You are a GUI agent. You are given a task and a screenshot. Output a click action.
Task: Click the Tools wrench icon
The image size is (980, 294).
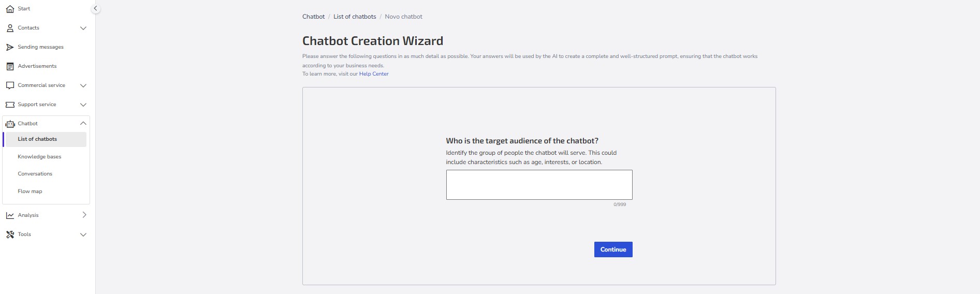10,234
